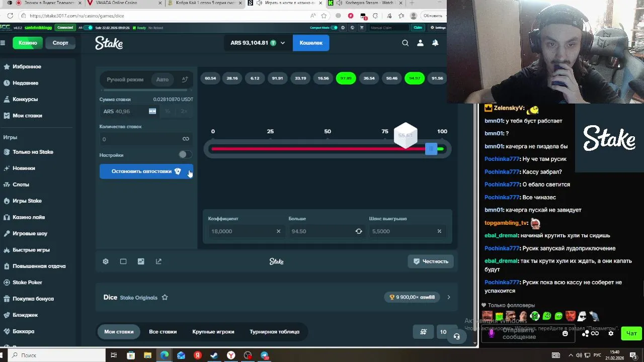The height and width of the screenshot is (362, 644).
Task: Click the Чат button
Action: click(x=631, y=333)
